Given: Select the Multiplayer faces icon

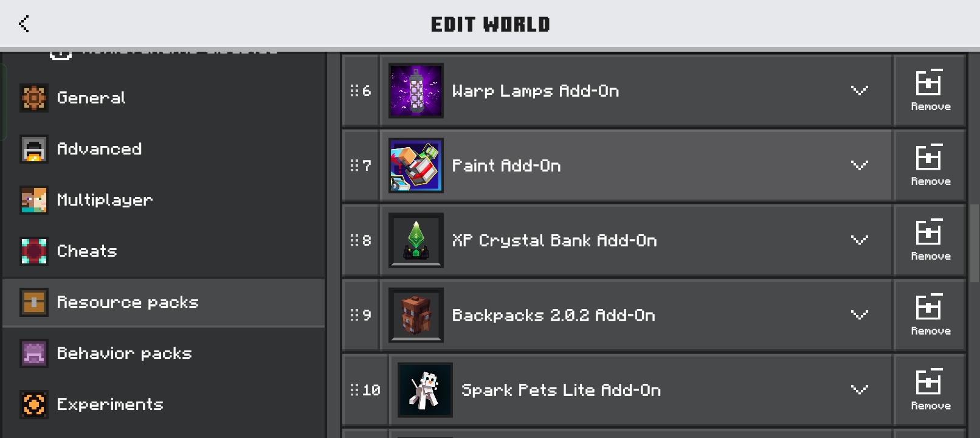Looking at the screenshot, I should pyautogui.click(x=34, y=200).
